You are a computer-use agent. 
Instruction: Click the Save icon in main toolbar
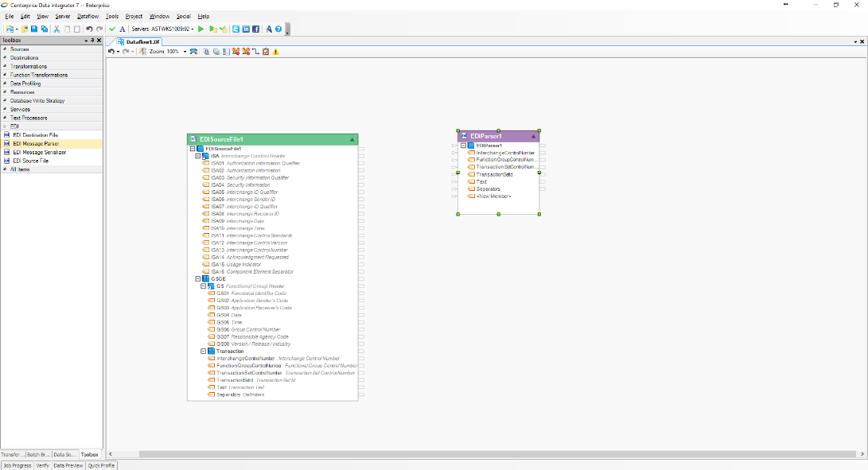tap(34, 29)
